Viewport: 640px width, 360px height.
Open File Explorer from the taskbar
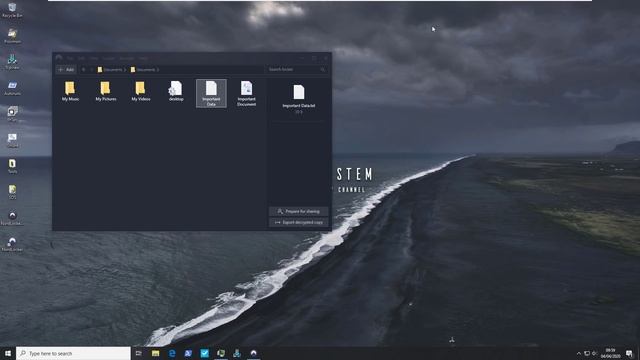pos(156,353)
